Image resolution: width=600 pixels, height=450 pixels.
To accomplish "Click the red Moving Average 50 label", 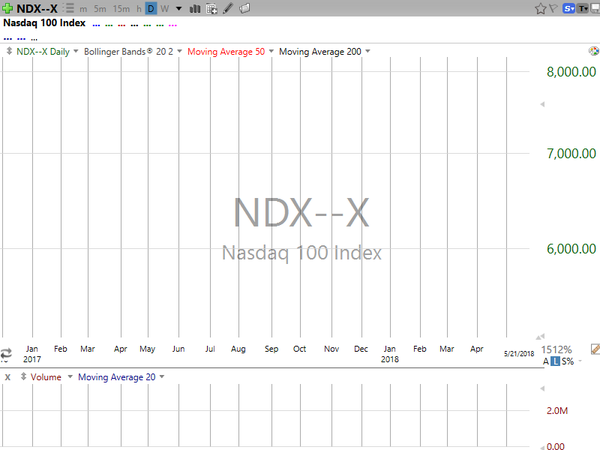I will pyautogui.click(x=226, y=52).
